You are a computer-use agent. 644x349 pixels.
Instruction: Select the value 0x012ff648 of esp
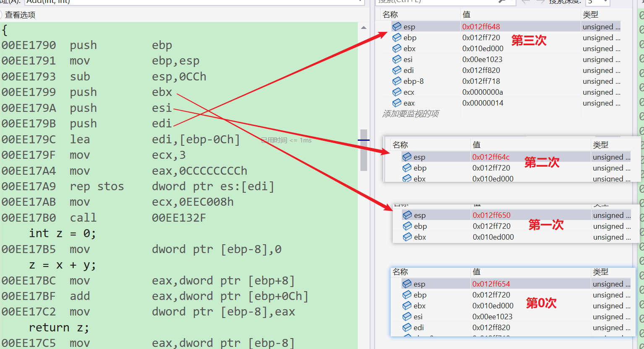click(481, 26)
